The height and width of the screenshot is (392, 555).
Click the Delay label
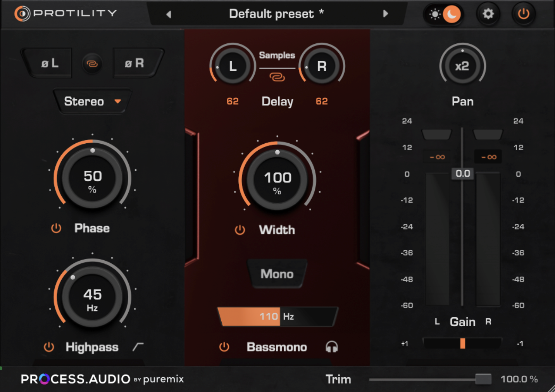pyautogui.click(x=277, y=101)
